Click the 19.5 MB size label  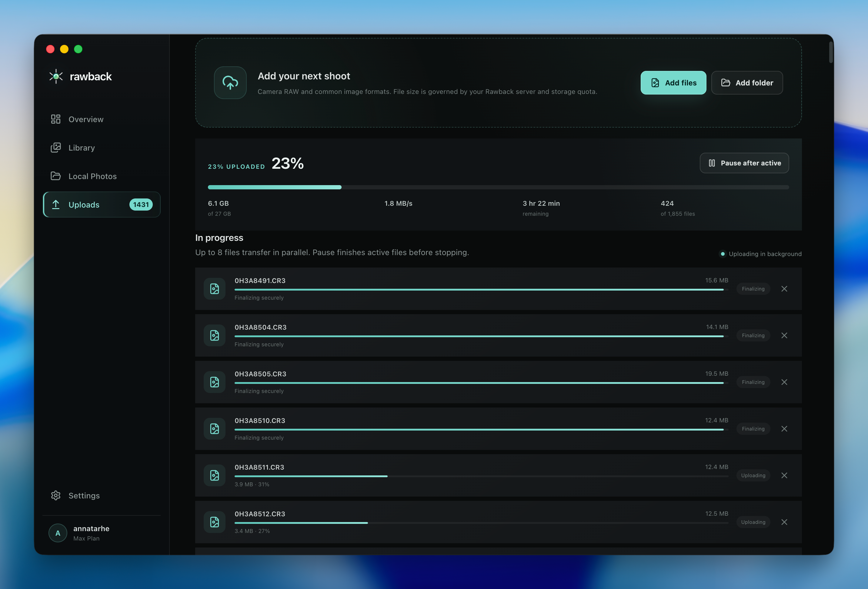tap(716, 374)
